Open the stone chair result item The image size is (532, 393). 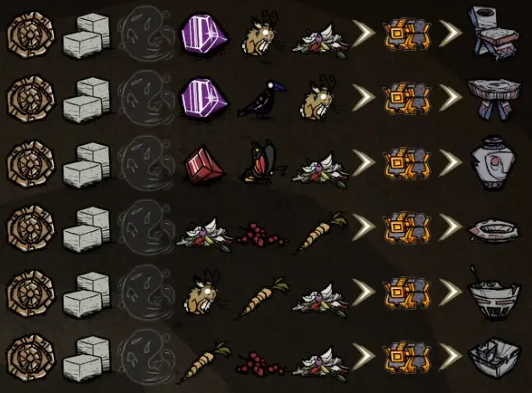(x=494, y=33)
